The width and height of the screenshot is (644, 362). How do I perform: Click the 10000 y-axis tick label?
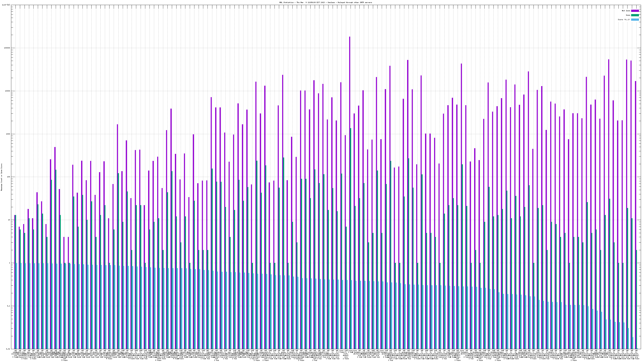(7, 91)
